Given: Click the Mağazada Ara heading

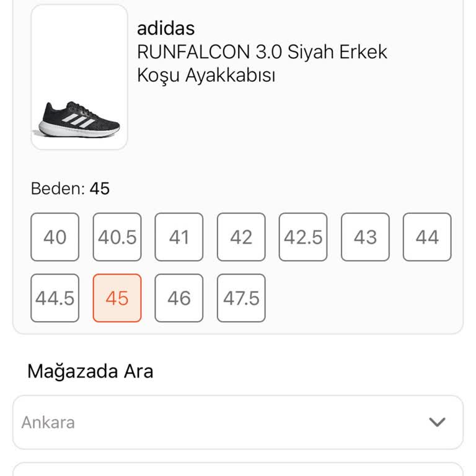Looking at the screenshot, I should (90, 371).
